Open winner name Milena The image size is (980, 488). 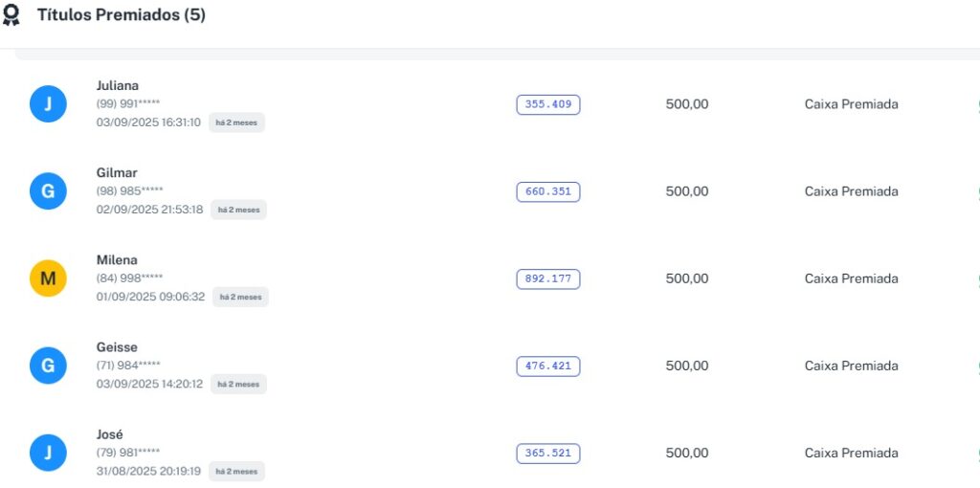click(x=117, y=259)
